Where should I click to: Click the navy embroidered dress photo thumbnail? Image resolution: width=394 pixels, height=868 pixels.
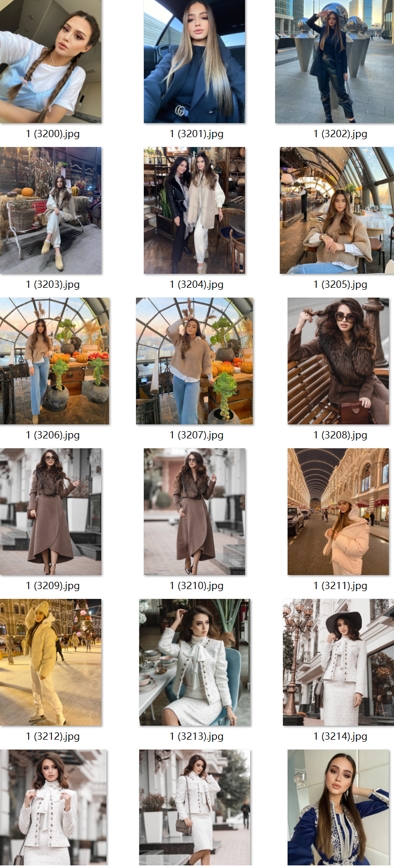click(x=338, y=808)
